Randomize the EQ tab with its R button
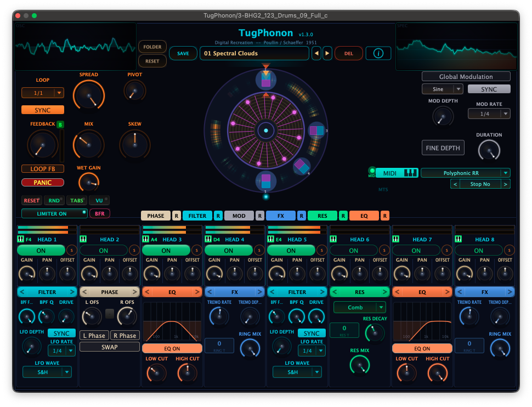The height and width of the screenshot is (407, 532). [x=385, y=216]
